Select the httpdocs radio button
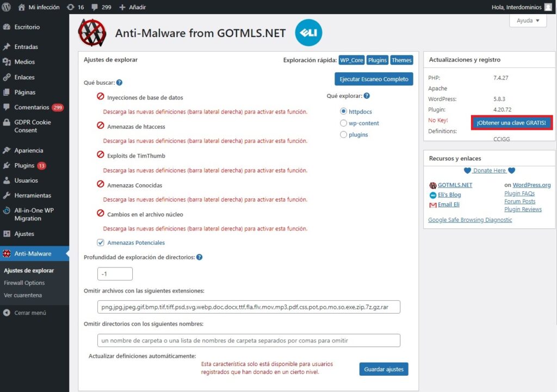This screenshot has height=392, width=557. 343,111
